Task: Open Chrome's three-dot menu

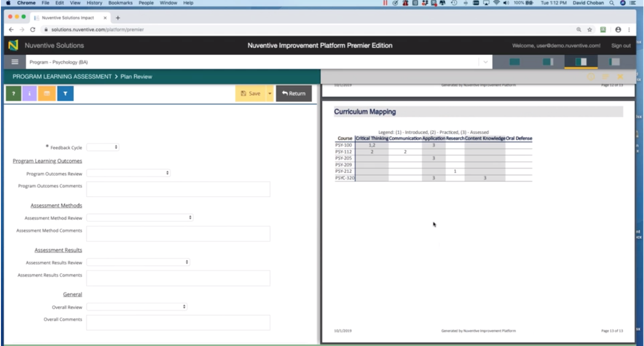Action: 629,29
